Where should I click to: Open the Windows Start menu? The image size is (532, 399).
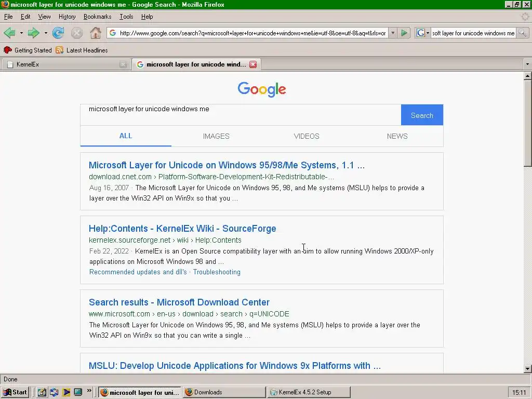coord(15,392)
